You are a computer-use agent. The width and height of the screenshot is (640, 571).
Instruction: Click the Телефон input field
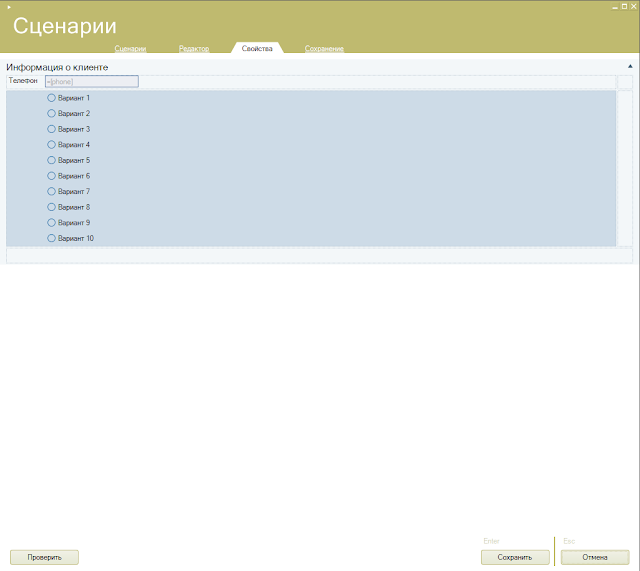point(92,82)
